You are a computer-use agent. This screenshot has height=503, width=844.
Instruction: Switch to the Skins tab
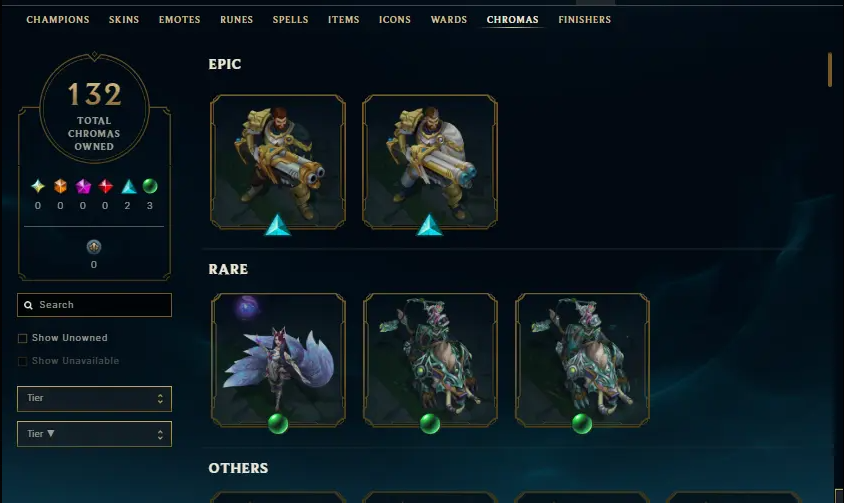pyautogui.click(x=124, y=19)
